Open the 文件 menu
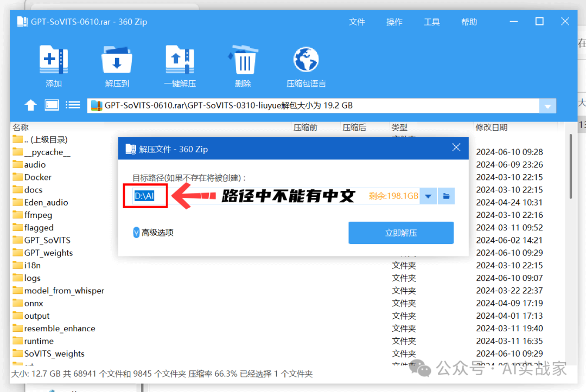586x392 pixels. 356,22
